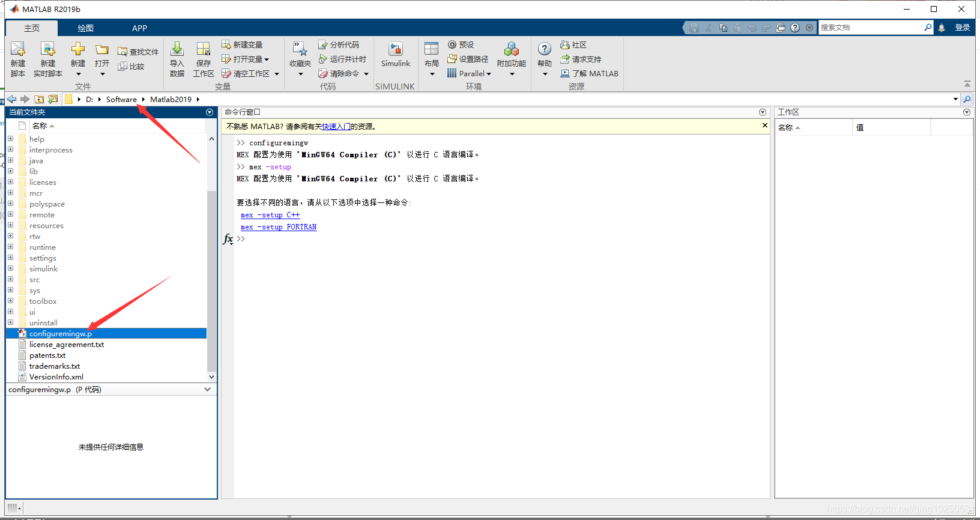
Task: Click the 比较 (Compare) tool
Action: [132, 66]
